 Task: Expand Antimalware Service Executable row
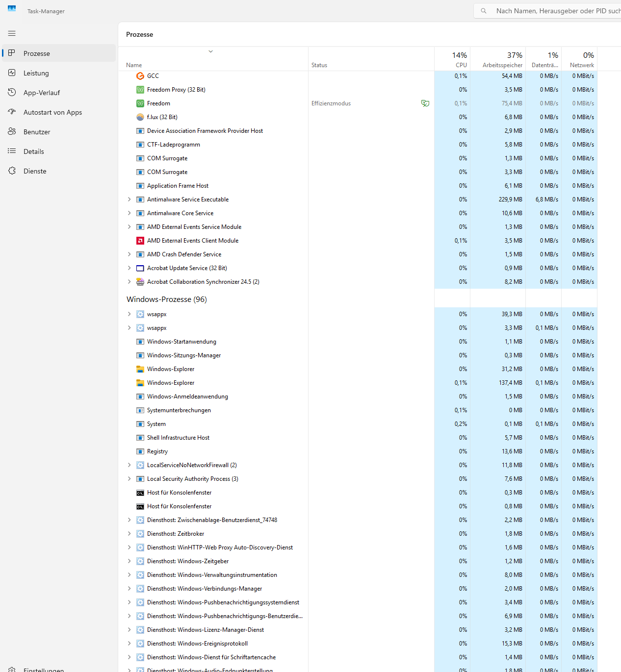point(129,199)
